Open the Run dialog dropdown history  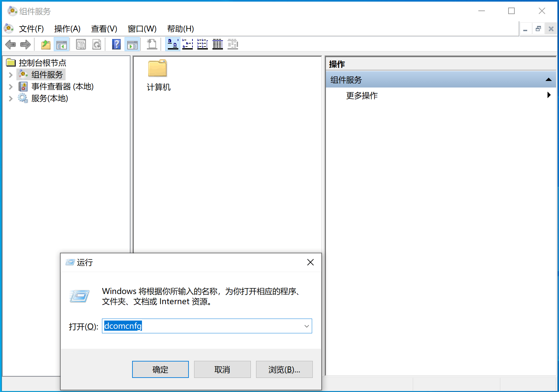[306, 326]
